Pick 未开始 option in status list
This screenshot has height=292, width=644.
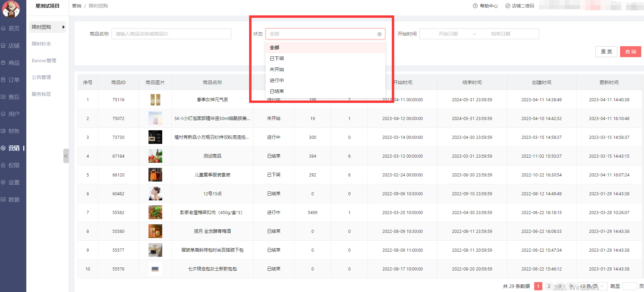point(277,69)
